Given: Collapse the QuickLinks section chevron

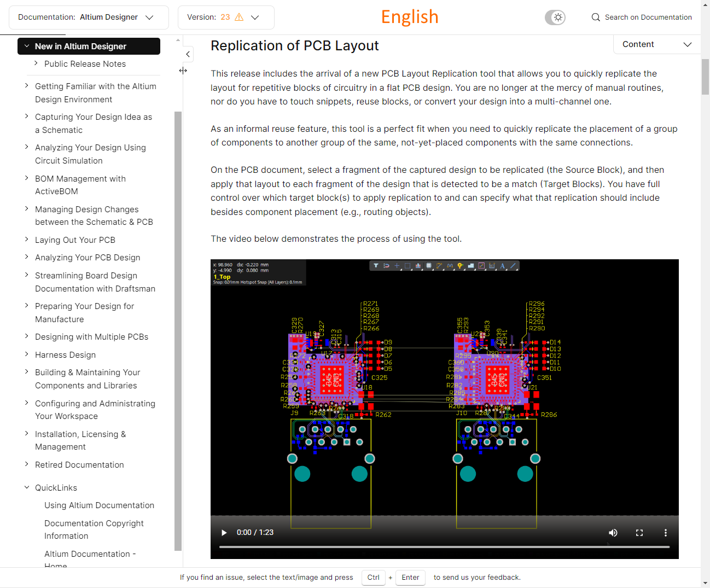Looking at the screenshot, I should pos(27,487).
